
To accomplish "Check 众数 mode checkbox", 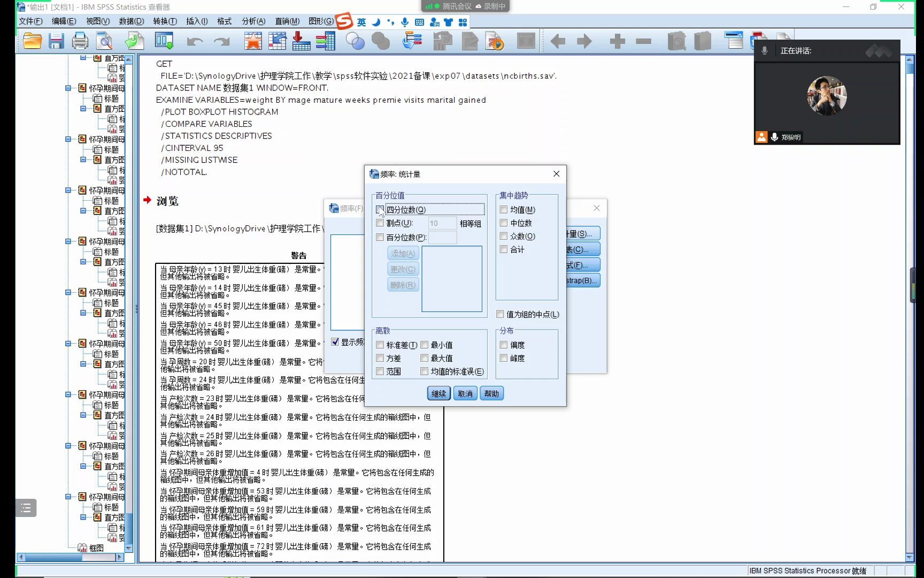I will [x=503, y=236].
